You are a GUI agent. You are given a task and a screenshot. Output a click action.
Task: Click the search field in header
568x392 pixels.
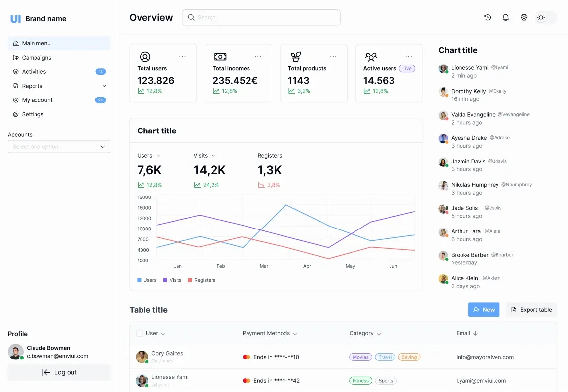tap(261, 17)
